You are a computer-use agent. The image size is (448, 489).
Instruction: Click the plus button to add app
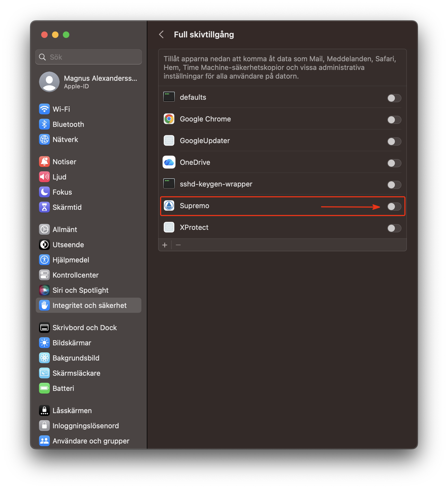[x=165, y=245]
